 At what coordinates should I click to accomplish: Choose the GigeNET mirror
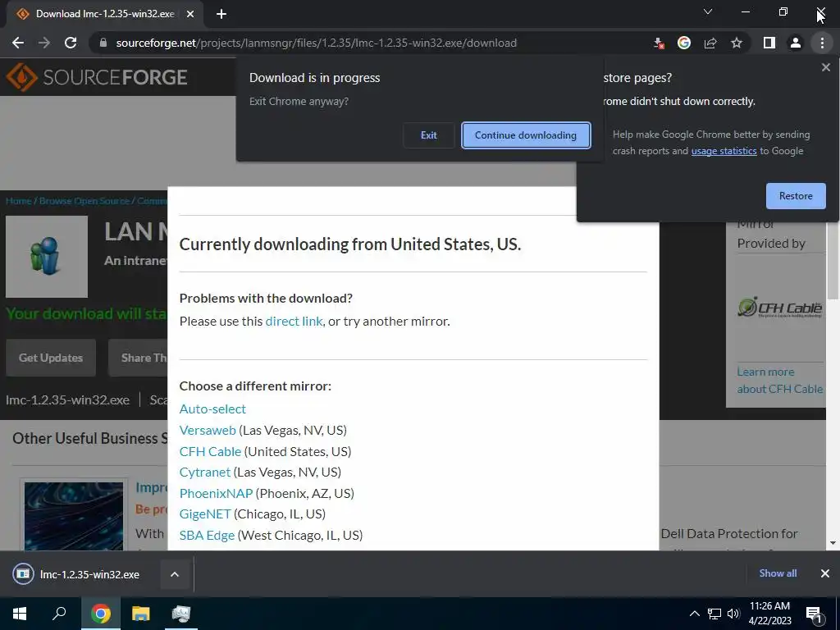point(205,514)
